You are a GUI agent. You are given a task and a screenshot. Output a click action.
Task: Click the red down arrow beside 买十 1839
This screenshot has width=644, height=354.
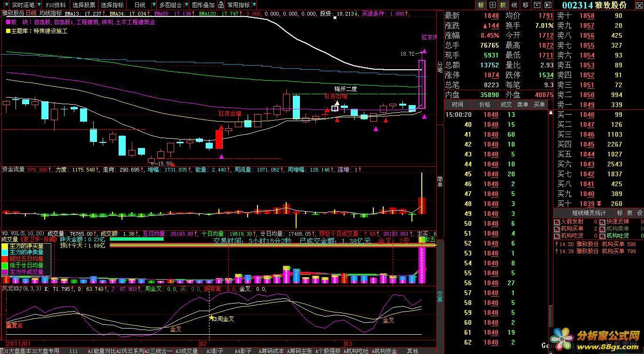coord(599,204)
